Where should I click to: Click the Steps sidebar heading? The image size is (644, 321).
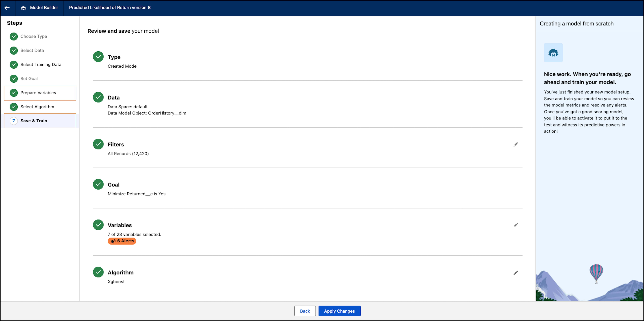[x=15, y=23]
